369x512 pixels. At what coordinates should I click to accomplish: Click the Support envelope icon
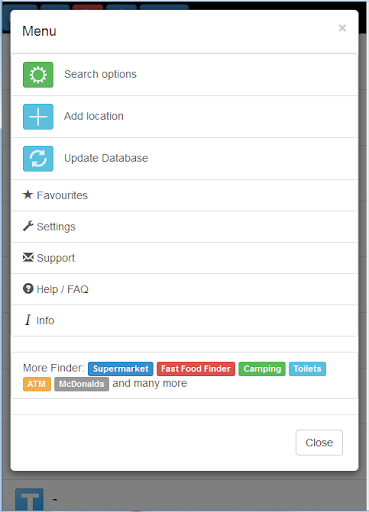(28, 257)
